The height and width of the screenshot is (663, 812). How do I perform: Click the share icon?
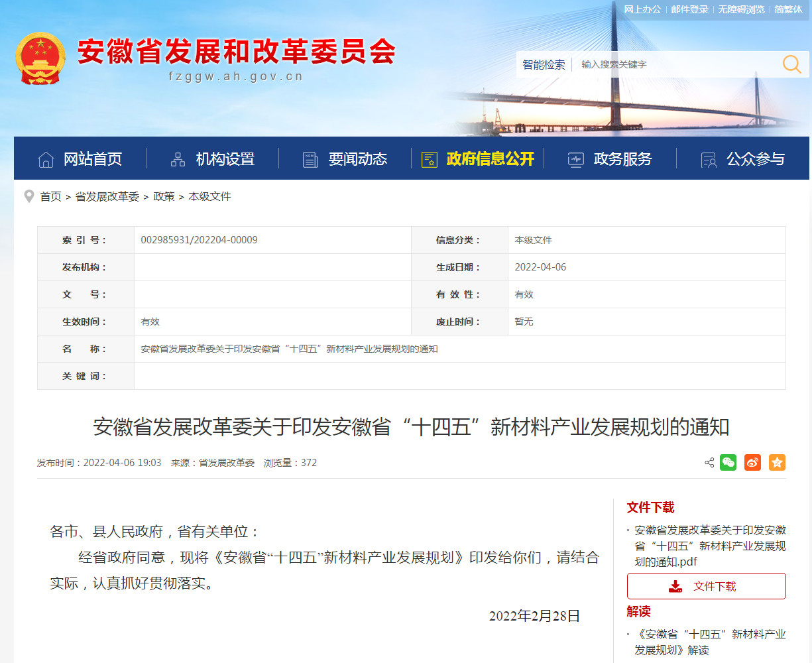click(709, 463)
